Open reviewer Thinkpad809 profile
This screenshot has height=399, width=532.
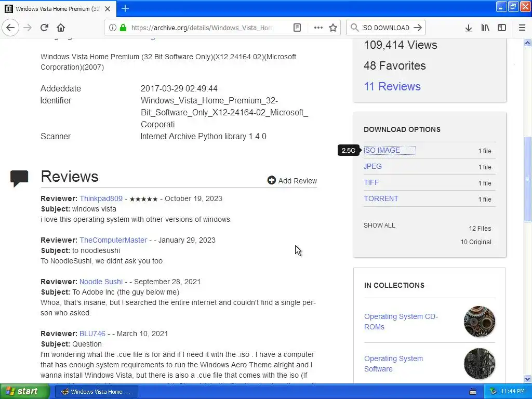tap(101, 198)
